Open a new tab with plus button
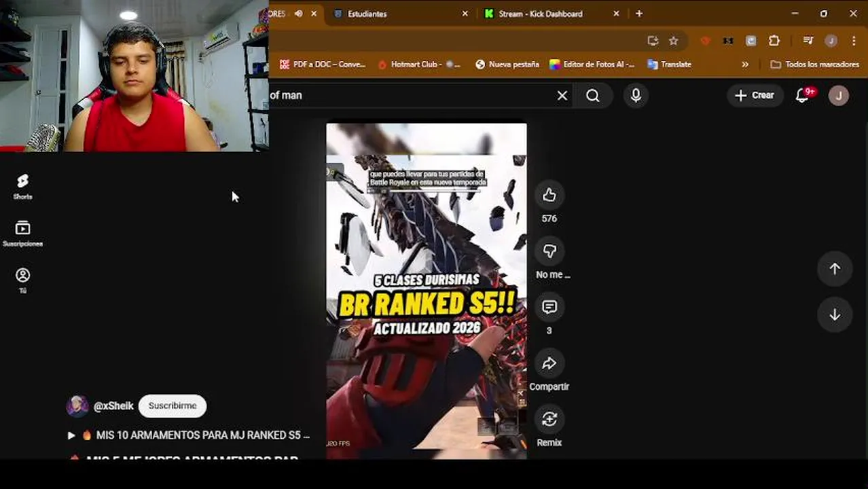The width and height of the screenshot is (868, 489). click(638, 14)
